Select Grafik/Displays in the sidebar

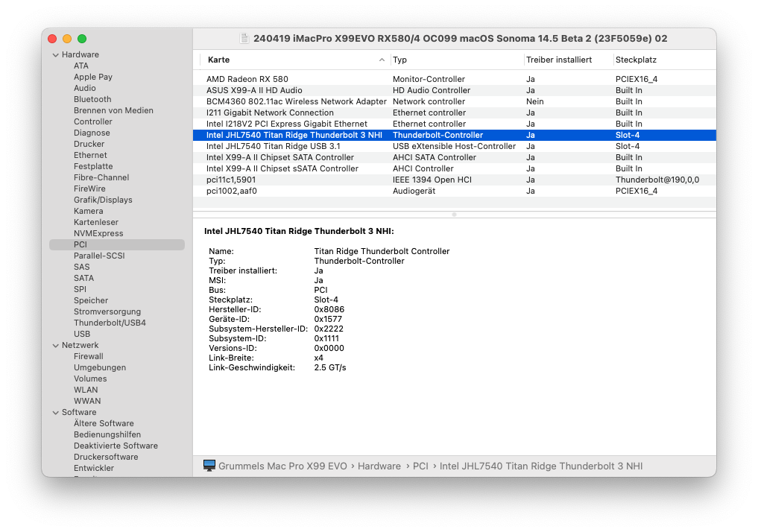click(x=103, y=200)
